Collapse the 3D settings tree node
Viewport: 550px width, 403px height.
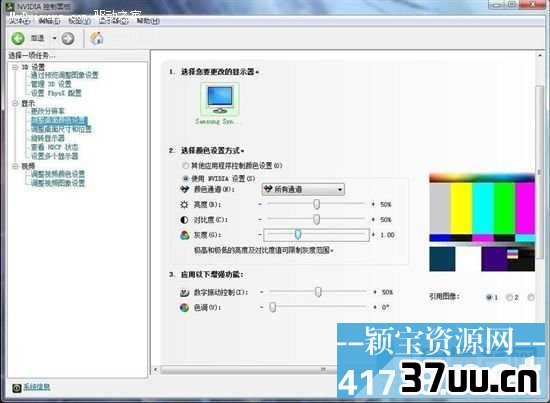(x=15, y=67)
